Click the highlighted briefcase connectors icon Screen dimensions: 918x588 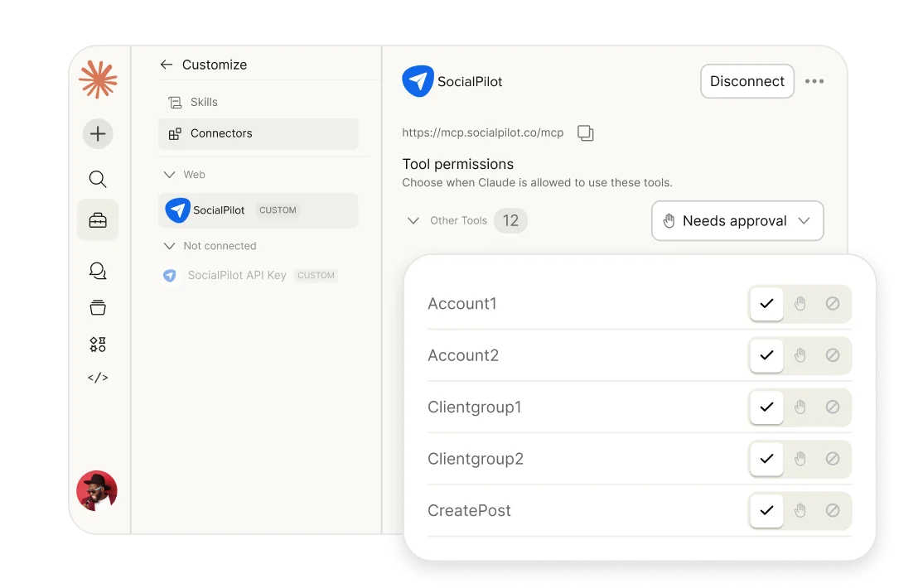pyautogui.click(x=97, y=220)
